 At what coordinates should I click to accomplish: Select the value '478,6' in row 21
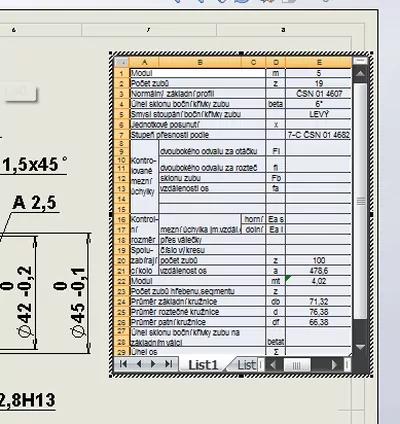click(319, 271)
